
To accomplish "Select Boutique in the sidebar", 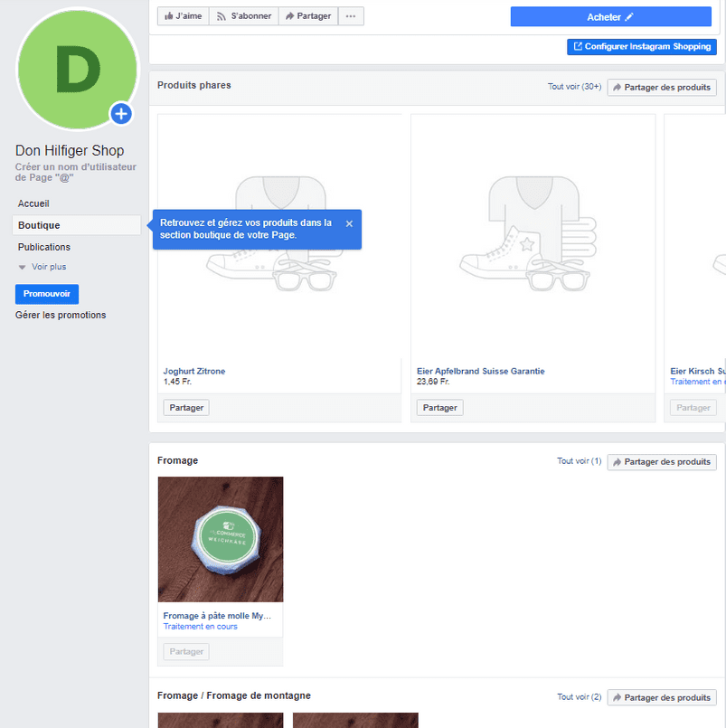I will point(77,225).
